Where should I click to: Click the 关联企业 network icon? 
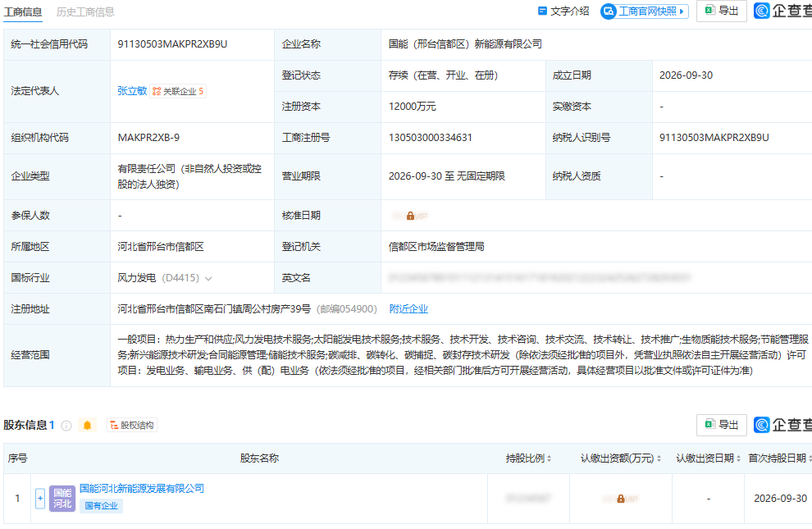(157, 91)
